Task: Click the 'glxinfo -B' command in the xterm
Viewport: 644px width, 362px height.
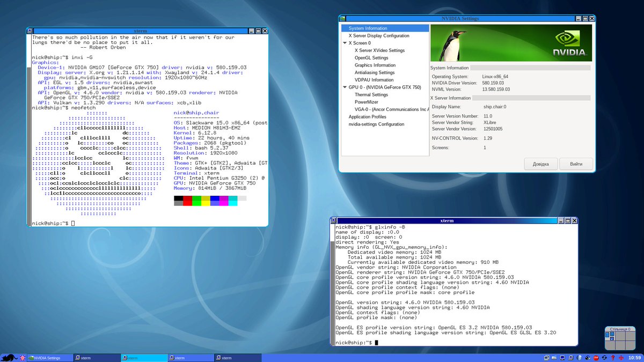Action: (x=391, y=227)
